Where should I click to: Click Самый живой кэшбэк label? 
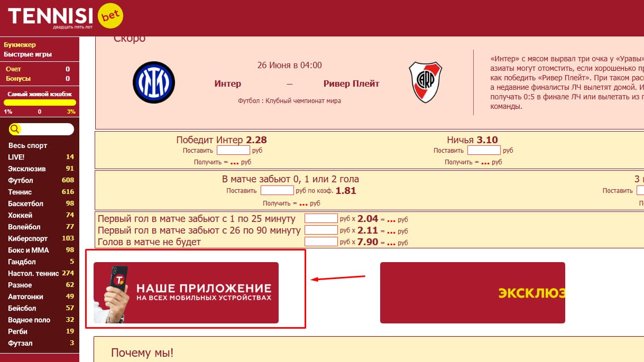40,94
